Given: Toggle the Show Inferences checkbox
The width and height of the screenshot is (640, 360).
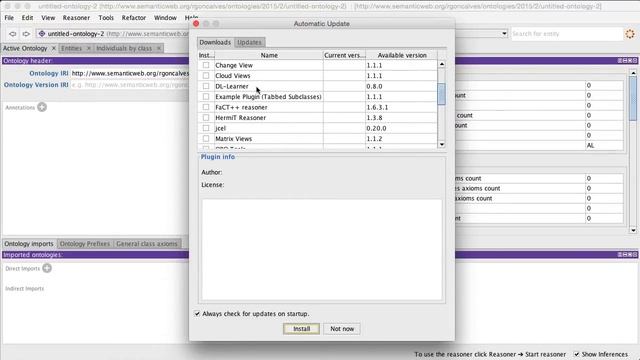Looking at the screenshot, I should point(577,354).
